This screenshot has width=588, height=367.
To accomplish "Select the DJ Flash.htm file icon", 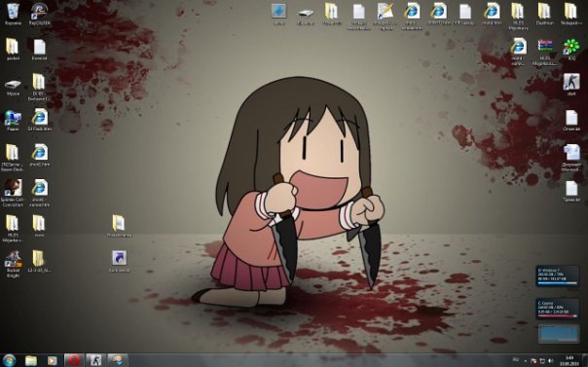I will click(39, 120).
